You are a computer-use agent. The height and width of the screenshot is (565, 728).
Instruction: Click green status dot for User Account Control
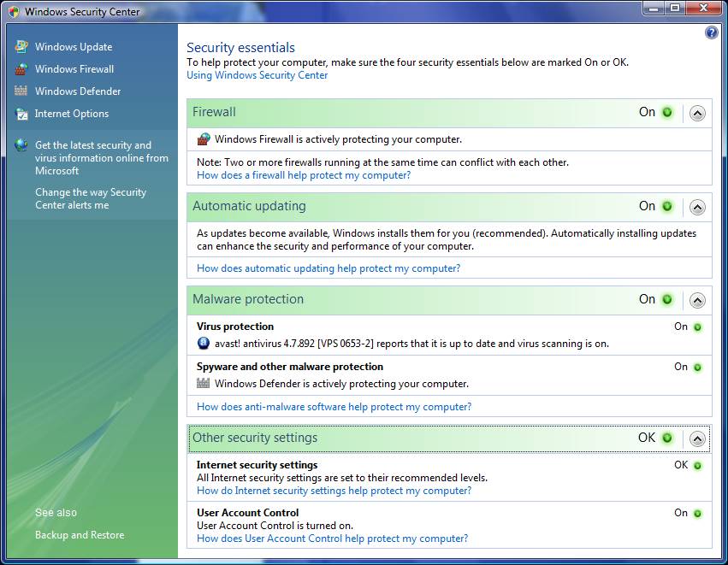697,514
